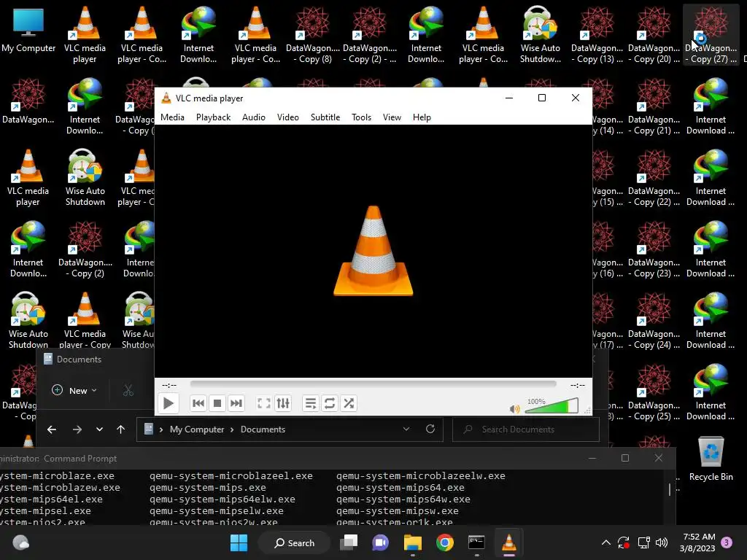Click the Search Documents field
This screenshot has width=747, height=560.
tap(526, 429)
